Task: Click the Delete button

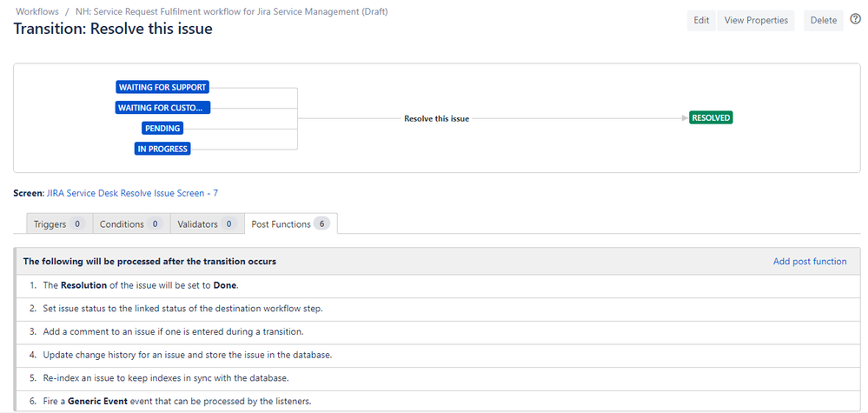Action: pyautogui.click(x=823, y=21)
